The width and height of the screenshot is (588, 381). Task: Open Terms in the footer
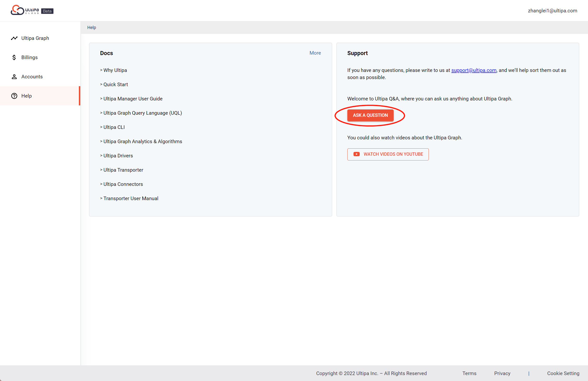[x=469, y=373]
